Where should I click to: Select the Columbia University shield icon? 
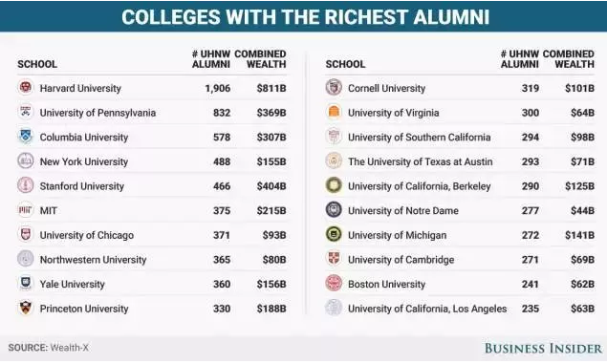[26, 137]
